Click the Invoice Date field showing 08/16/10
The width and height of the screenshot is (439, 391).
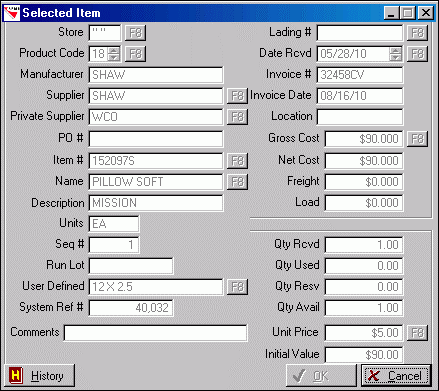pyautogui.click(x=360, y=96)
